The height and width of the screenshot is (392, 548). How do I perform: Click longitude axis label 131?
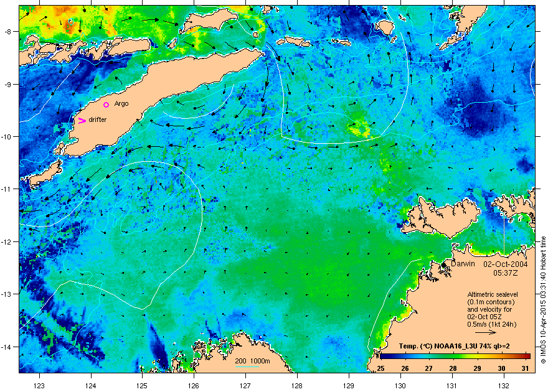(x=452, y=386)
